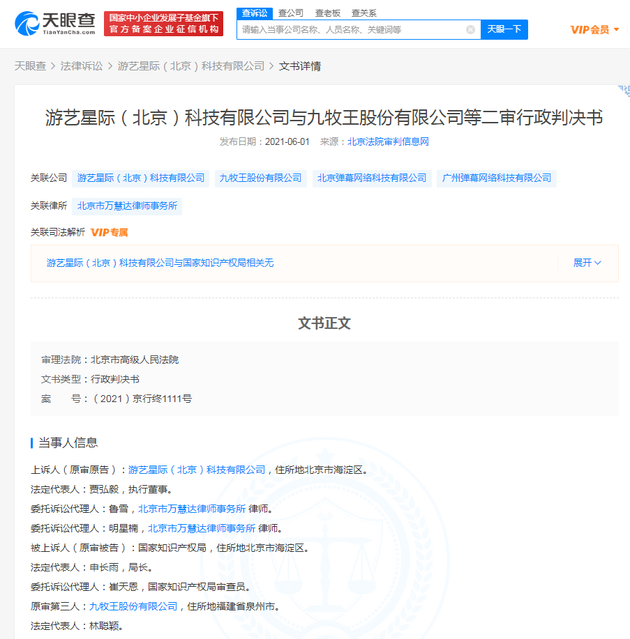Click the VIP专属 badge
The height and width of the screenshot is (639, 630).
click(109, 232)
